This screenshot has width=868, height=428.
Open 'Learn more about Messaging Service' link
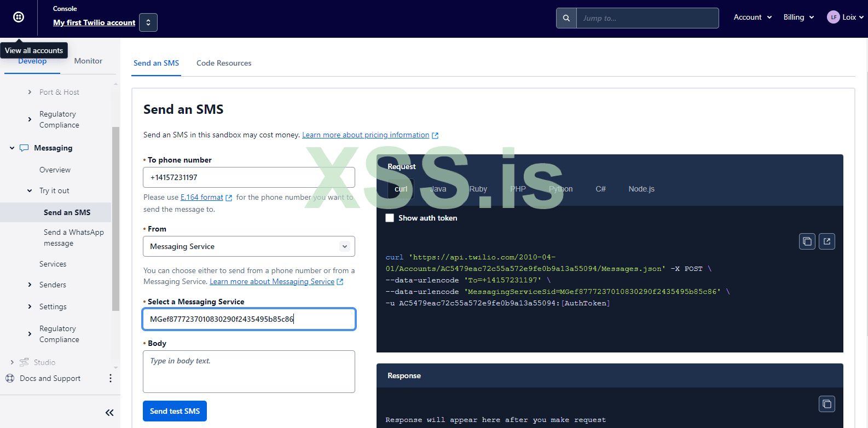272,282
